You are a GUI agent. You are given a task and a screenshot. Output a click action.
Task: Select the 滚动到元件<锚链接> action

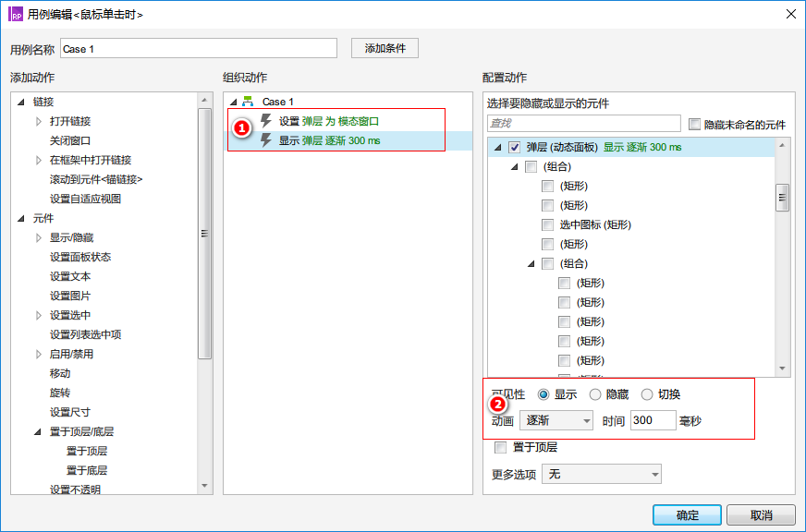pos(95,179)
